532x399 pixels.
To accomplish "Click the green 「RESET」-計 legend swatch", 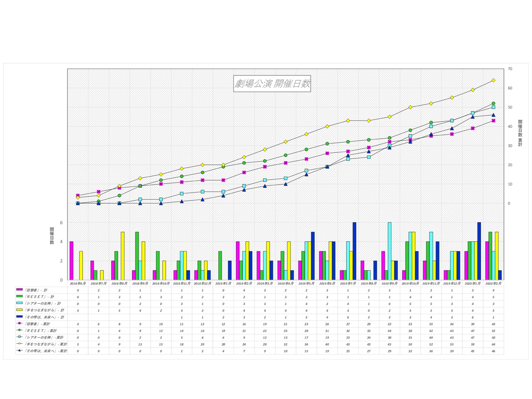I will (19, 296).
